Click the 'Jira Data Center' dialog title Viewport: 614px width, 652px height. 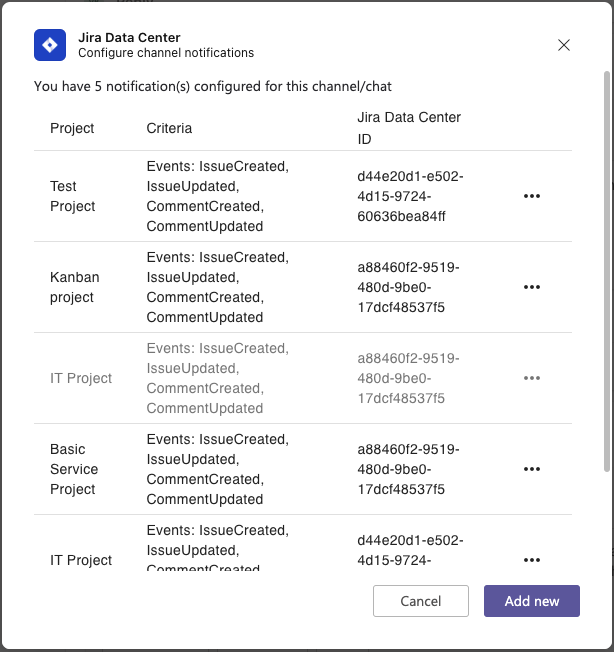(129, 37)
